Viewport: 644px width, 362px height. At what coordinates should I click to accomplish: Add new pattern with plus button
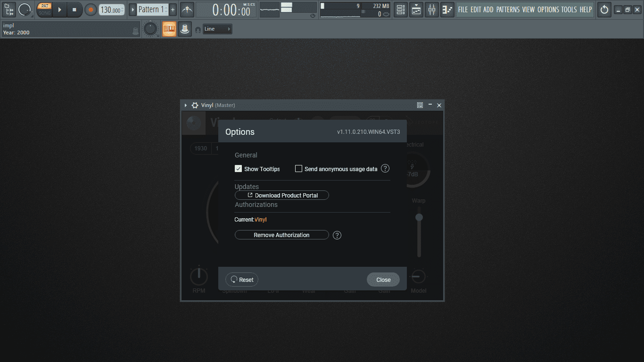coord(173,9)
